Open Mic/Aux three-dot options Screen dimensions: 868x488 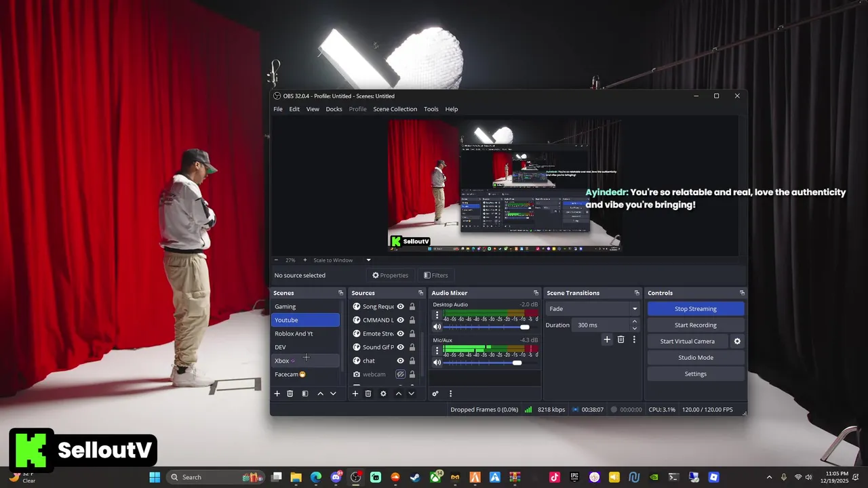[437, 351]
